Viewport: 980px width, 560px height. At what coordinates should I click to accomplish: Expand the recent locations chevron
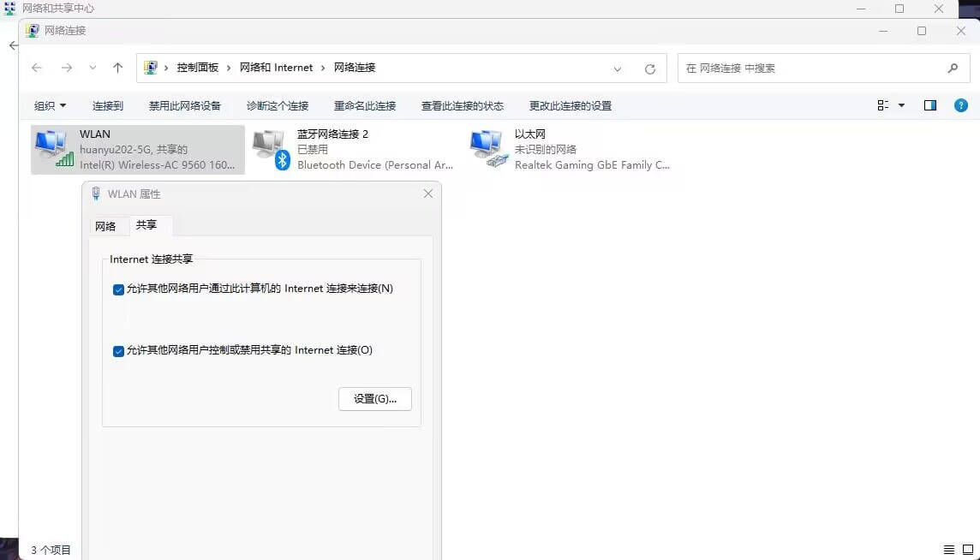click(93, 68)
